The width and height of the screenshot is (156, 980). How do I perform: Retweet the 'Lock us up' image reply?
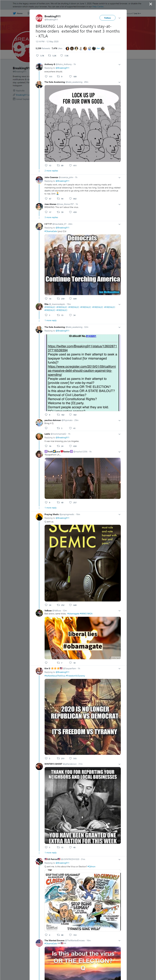pyautogui.click(x=60, y=165)
